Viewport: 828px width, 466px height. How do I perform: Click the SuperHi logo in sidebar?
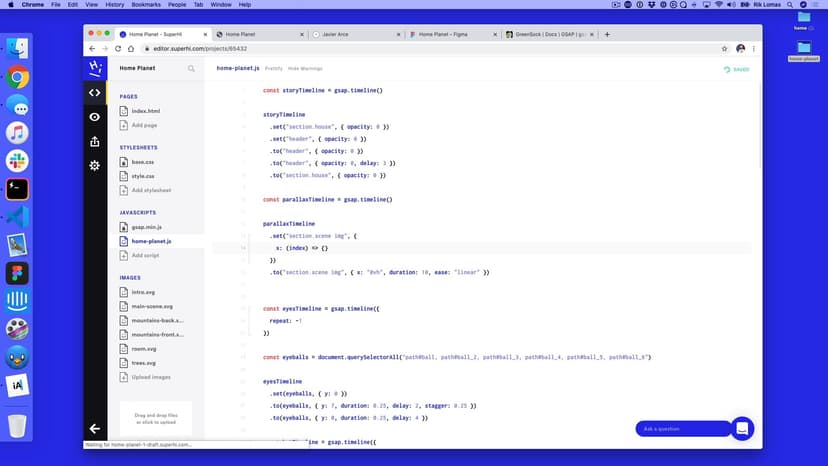(x=95, y=68)
